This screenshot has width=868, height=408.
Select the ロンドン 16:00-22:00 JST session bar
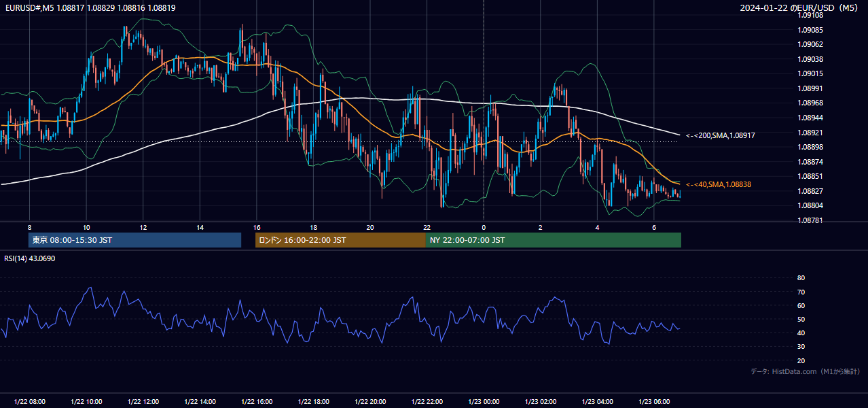point(340,240)
